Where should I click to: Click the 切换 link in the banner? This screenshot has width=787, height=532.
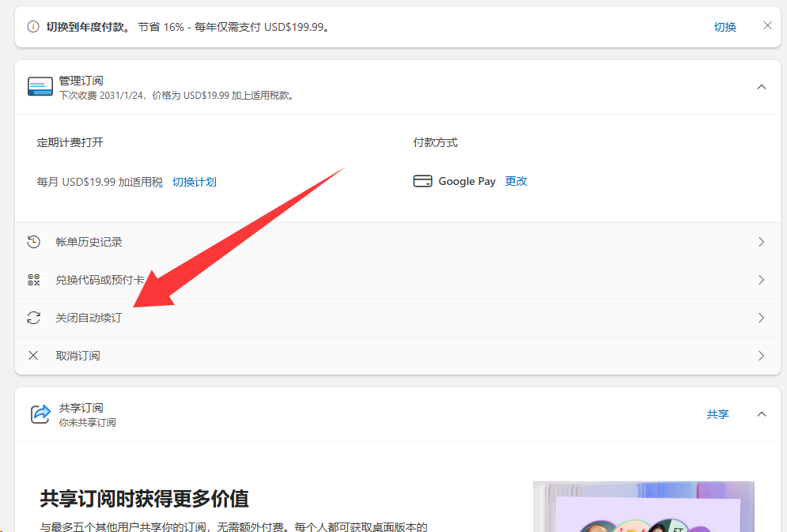tap(725, 27)
